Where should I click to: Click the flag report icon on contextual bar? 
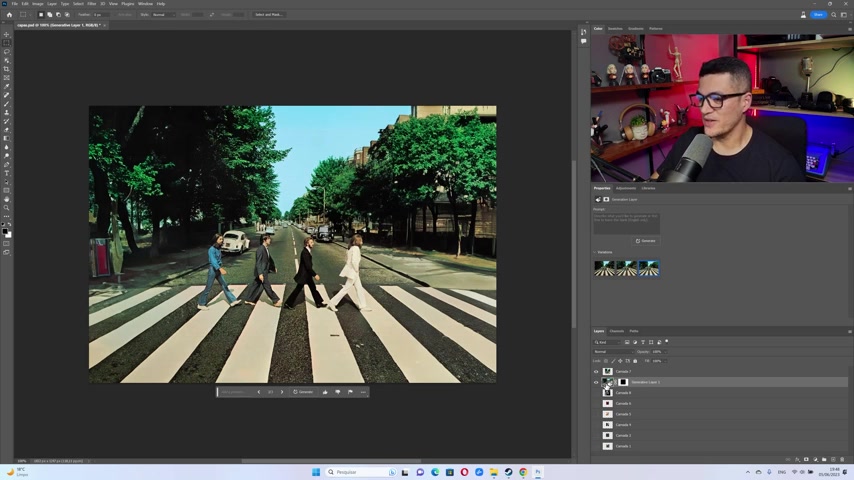pos(350,392)
